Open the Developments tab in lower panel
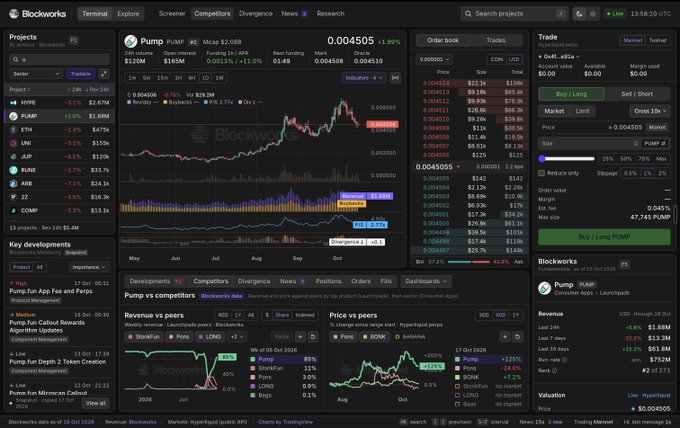 tap(156, 281)
